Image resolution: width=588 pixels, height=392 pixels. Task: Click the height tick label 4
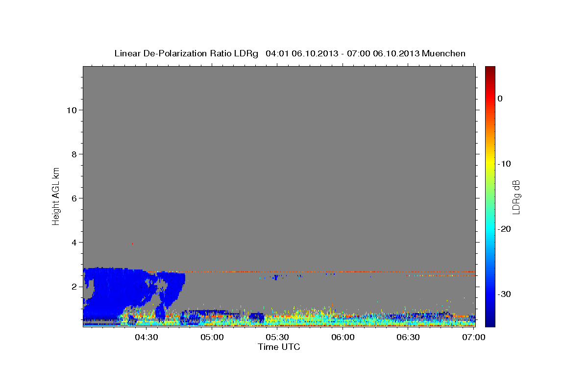(73, 243)
